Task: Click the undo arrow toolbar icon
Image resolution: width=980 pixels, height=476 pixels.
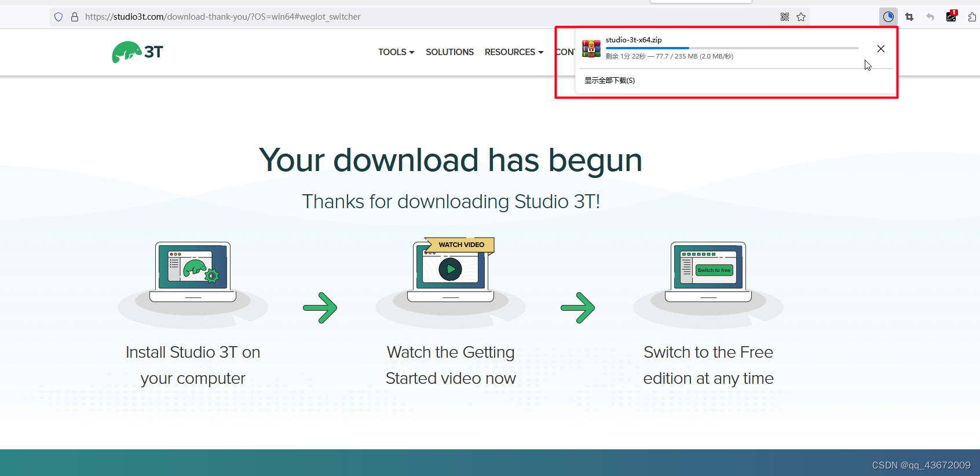Action: click(930, 17)
